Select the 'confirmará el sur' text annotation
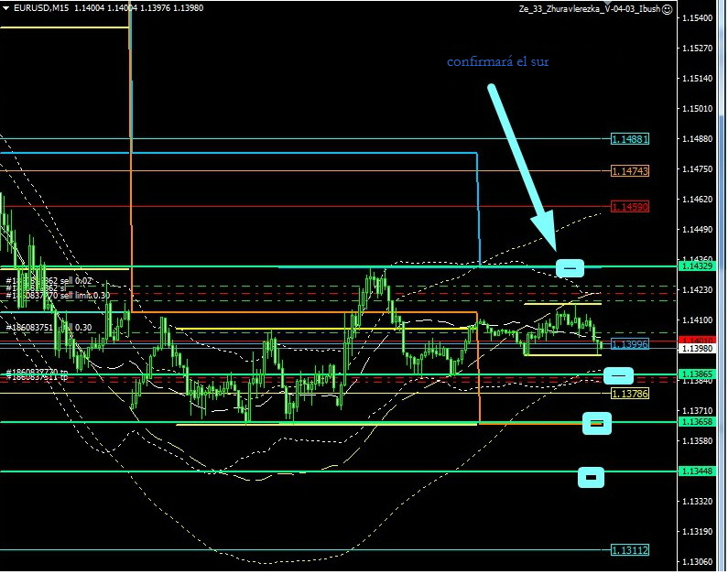 click(497, 61)
